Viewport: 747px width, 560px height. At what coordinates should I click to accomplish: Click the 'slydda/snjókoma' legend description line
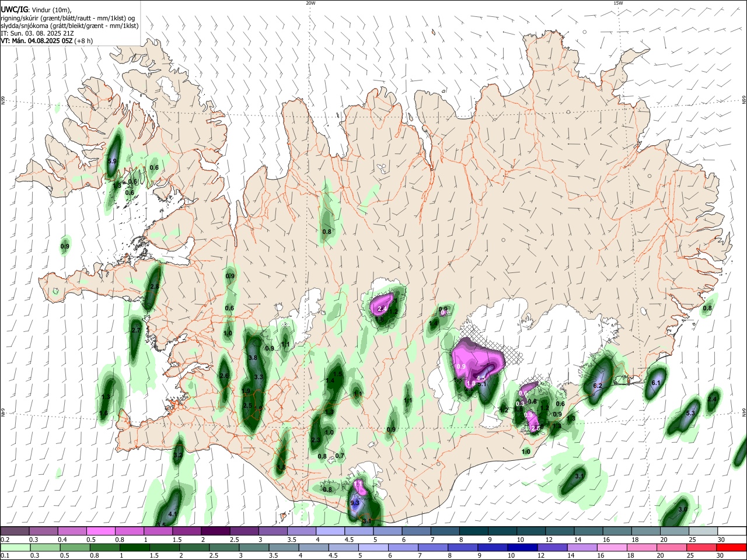tap(69, 25)
